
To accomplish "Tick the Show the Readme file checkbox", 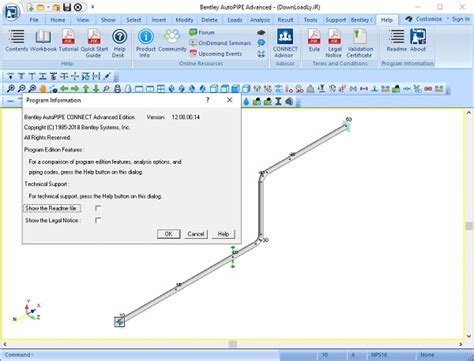I will [98, 208].
